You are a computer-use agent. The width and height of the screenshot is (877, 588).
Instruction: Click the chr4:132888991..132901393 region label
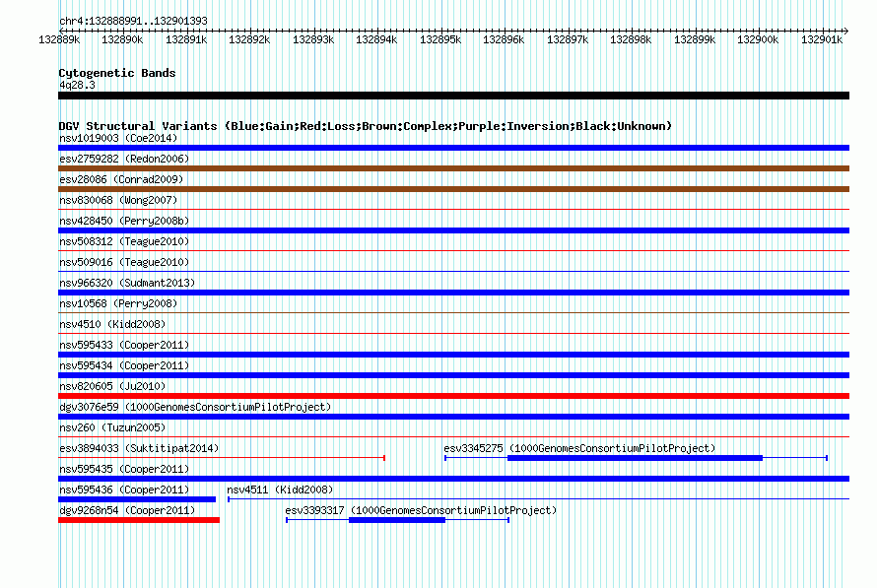click(133, 21)
